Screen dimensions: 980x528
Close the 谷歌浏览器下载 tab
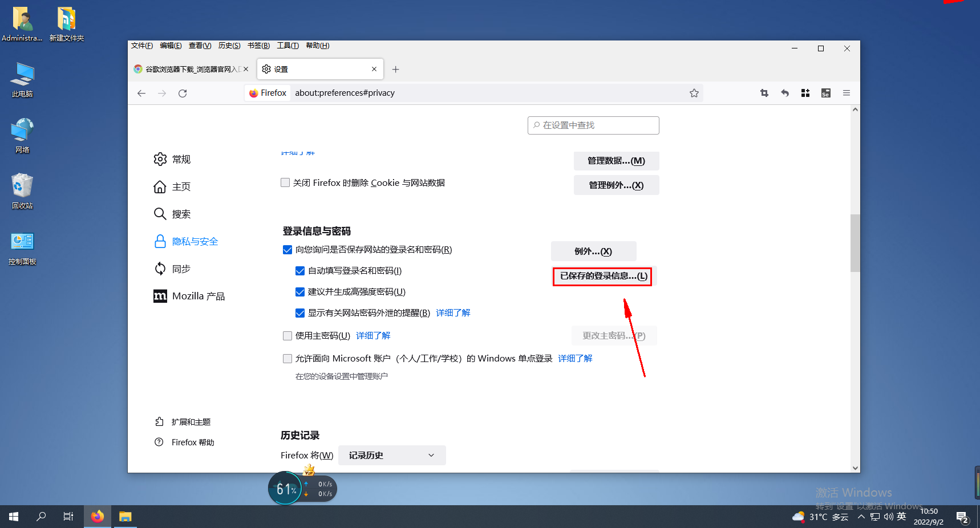246,69
